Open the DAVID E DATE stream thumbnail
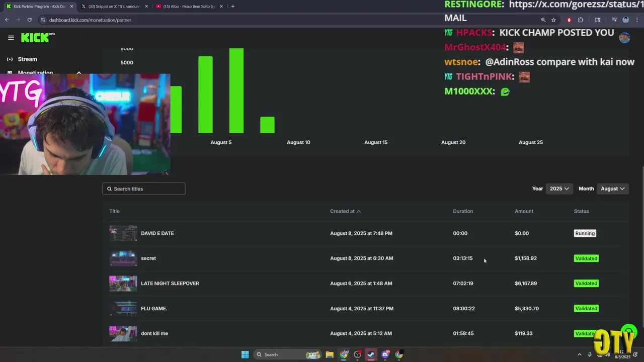Viewport: 644px width, 362px height. click(x=123, y=233)
